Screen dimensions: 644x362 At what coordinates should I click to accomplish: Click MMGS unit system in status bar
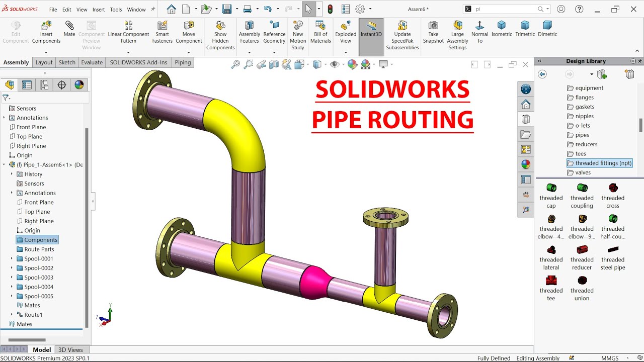(x=610, y=358)
